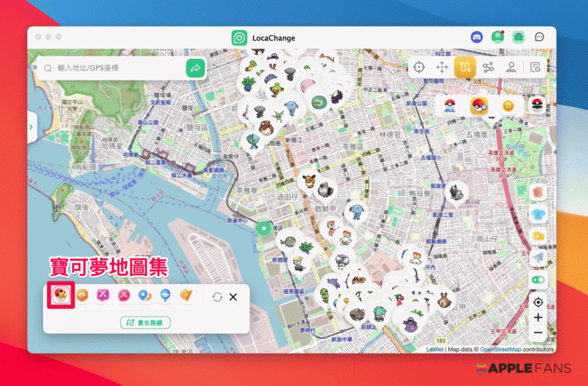This screenshot has width=588, height=386.
Task: Open the history records icon
Action: (x=535, y=67)
